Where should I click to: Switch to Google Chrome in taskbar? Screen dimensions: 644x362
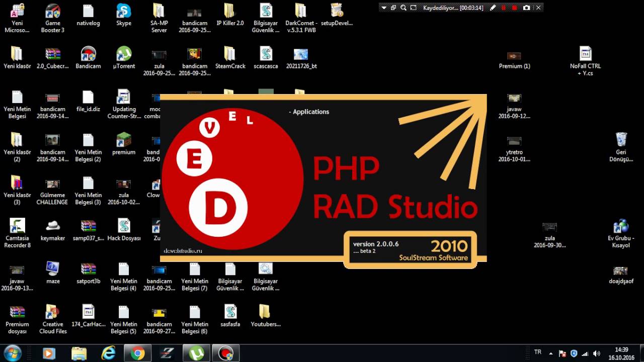[x=138, y=353]
